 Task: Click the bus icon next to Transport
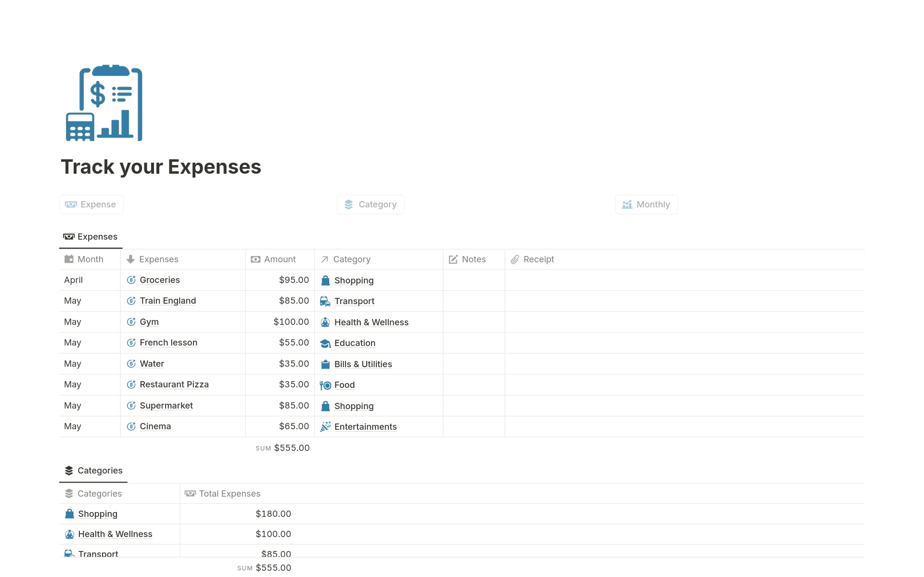click(325, 301)
